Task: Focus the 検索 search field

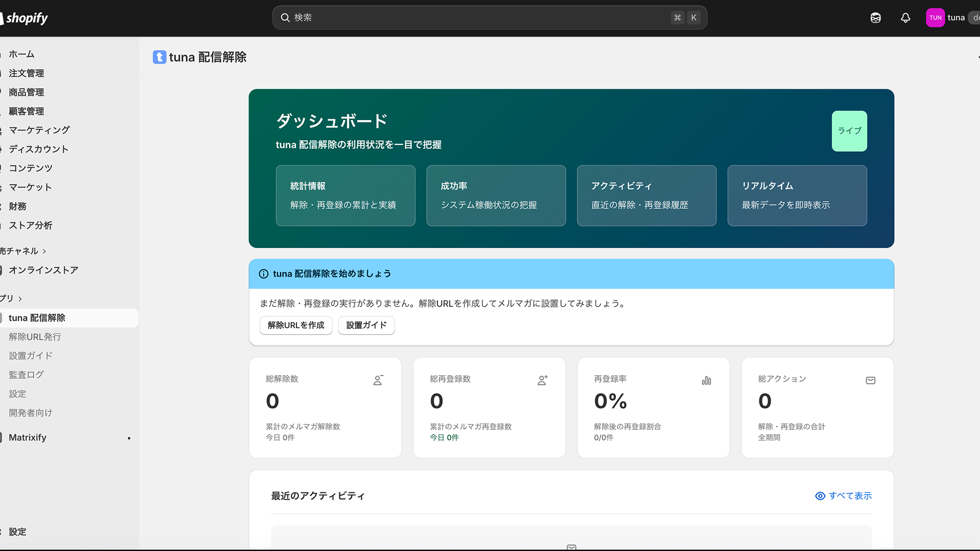Action: point(490,18)
